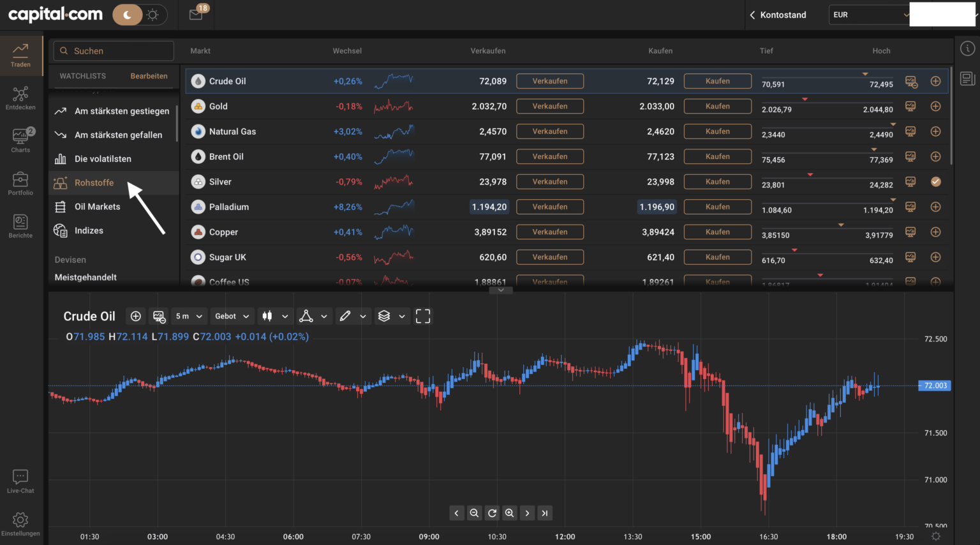This screenshot has width=980, height=545.
Task: Select the Rohstoffe watchlist
Action: [94, 183]
